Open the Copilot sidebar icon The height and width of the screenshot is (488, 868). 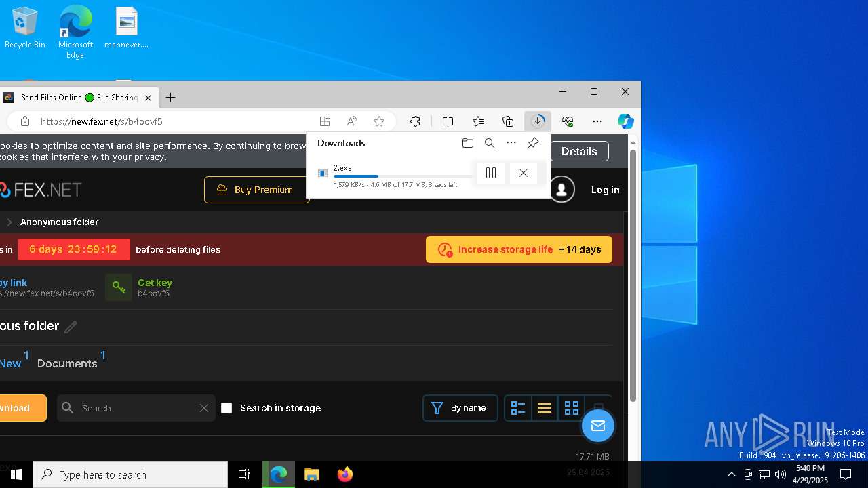click(x=625, y=121)
